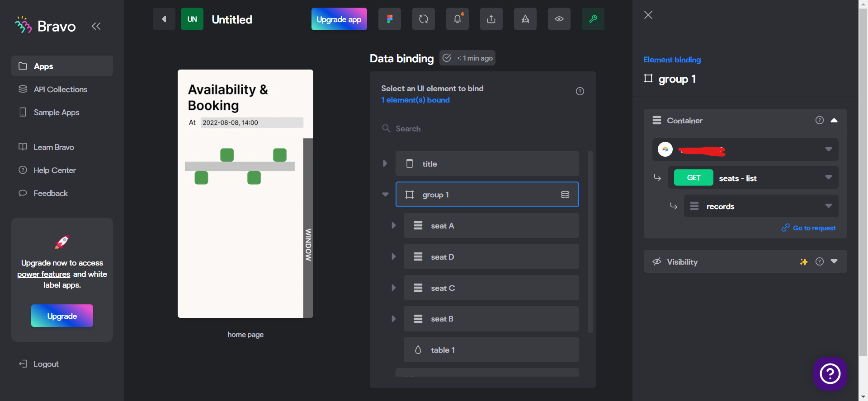Select Sample Apps menu item
This screenshot has width=868, height=401.
[57, 112]
